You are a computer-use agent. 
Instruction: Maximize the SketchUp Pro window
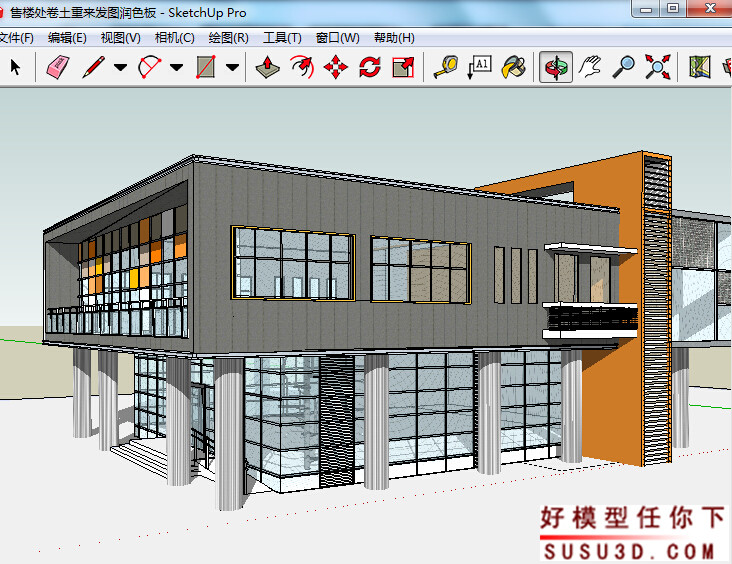click(x=673, y=8)
